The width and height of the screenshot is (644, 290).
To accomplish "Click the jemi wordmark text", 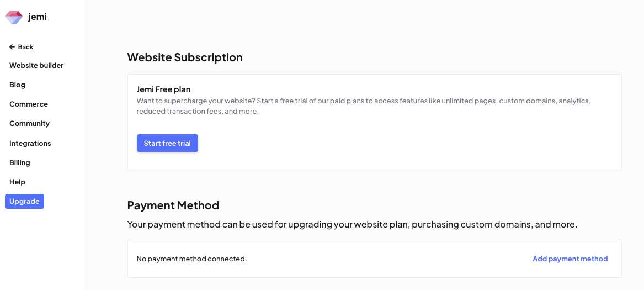I will click(x=38, y=17).
